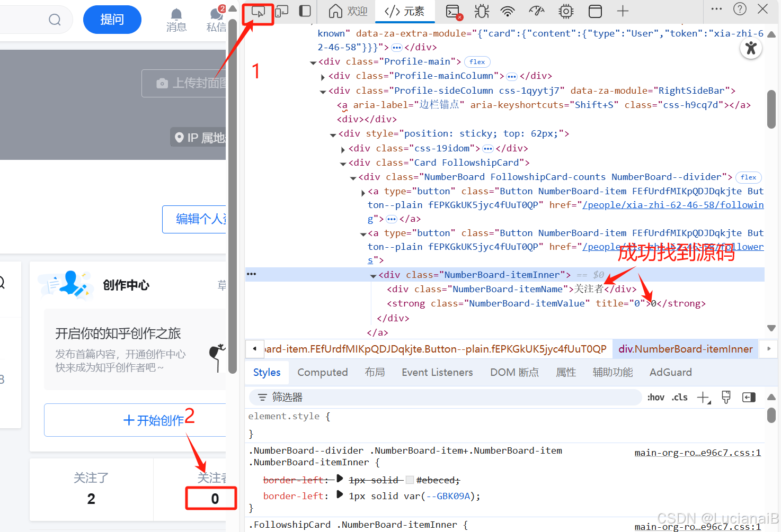Image resolution: width=781 pixels, height=532 pixels.
Task: Click the Zhihu search magnifier icon
Action: click(55, 20)
